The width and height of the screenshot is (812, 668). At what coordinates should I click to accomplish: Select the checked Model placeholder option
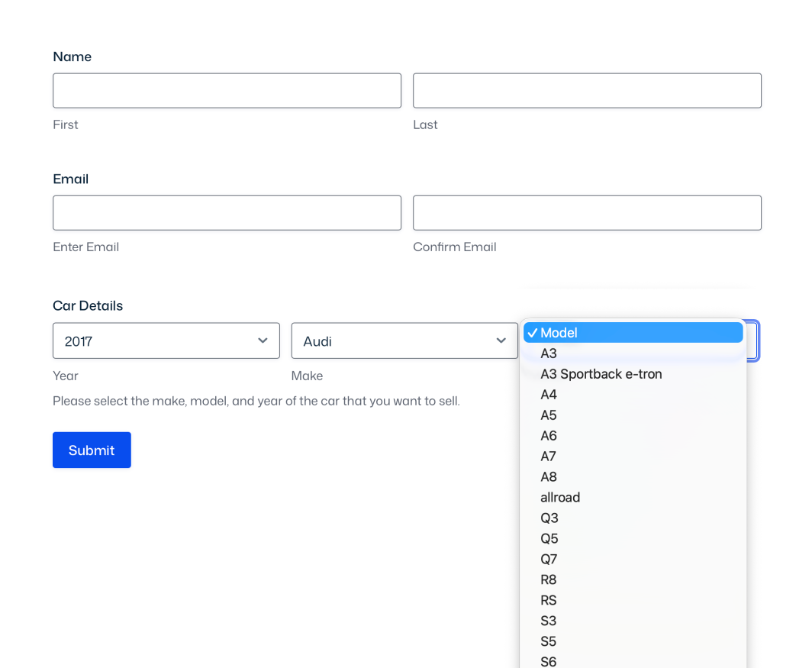pyautogui.click(x=633, y=333)
